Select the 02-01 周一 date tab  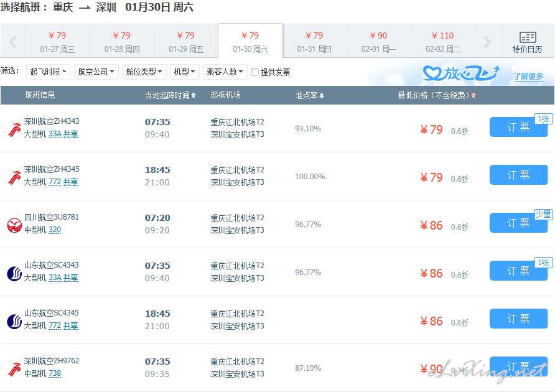pyautogui.click(x=378, y=42)
